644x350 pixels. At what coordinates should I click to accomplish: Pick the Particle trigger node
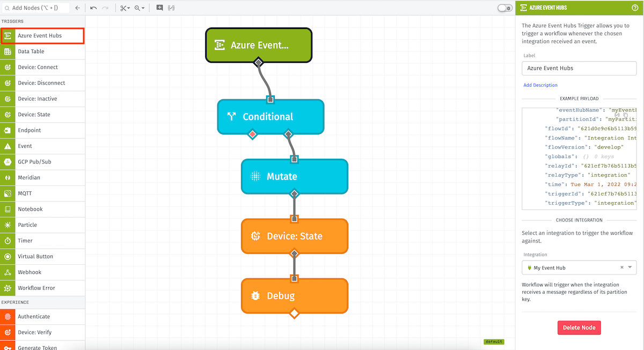pos(42,225)
